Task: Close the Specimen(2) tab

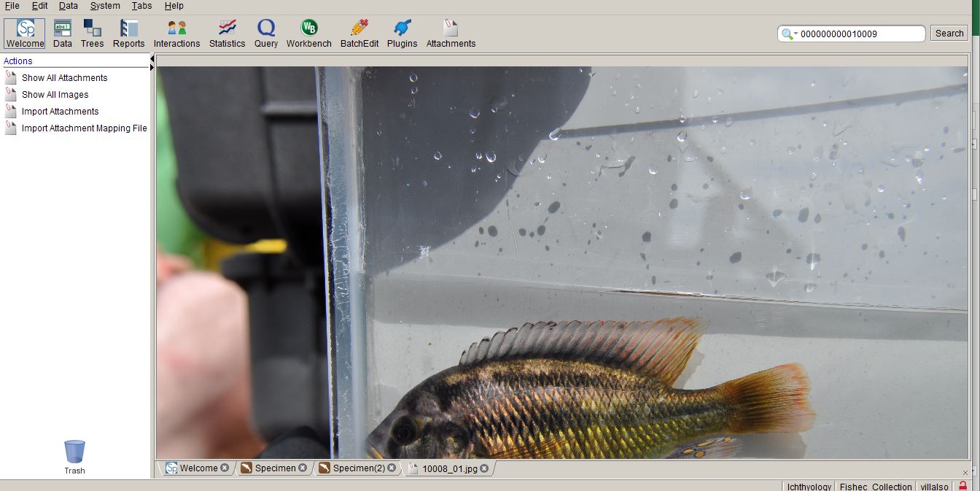Action: click(x=392, y=468)
